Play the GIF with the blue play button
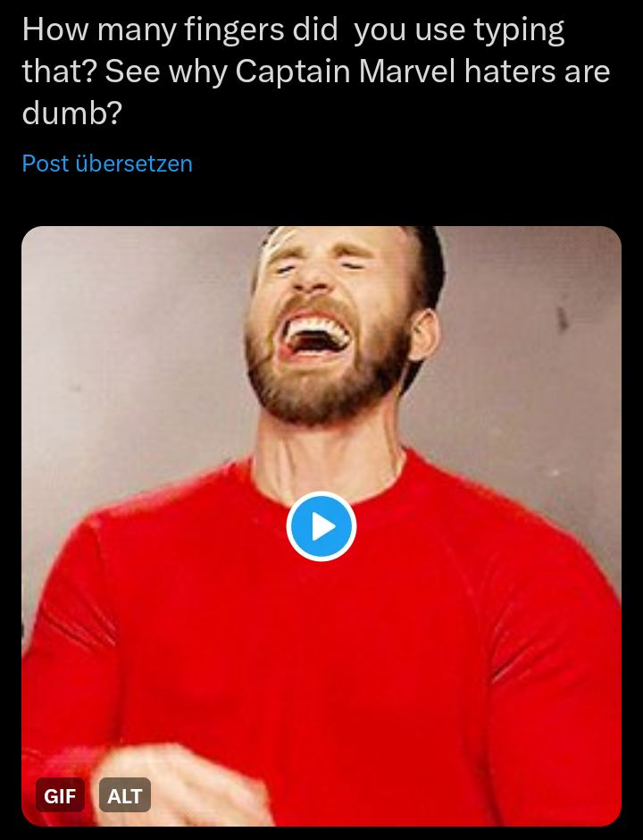Screen dimensions: 643x840 click(x=321, y=526)
